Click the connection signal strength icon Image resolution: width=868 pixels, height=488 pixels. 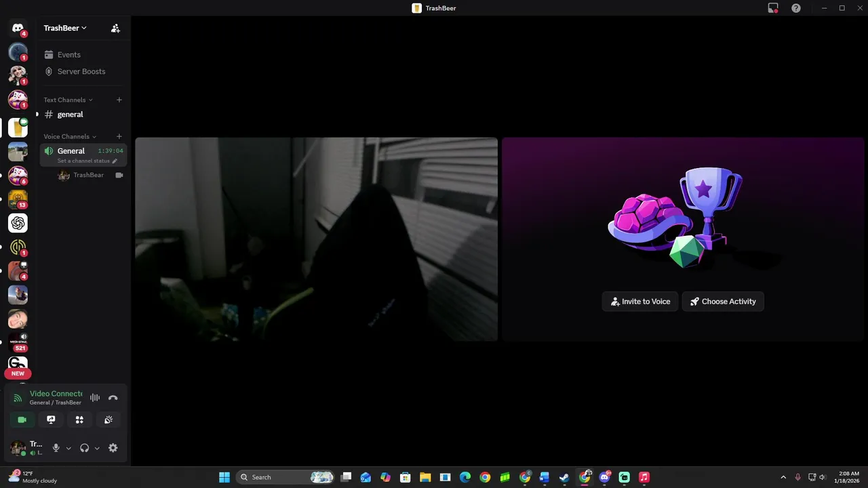click(18, 398)
